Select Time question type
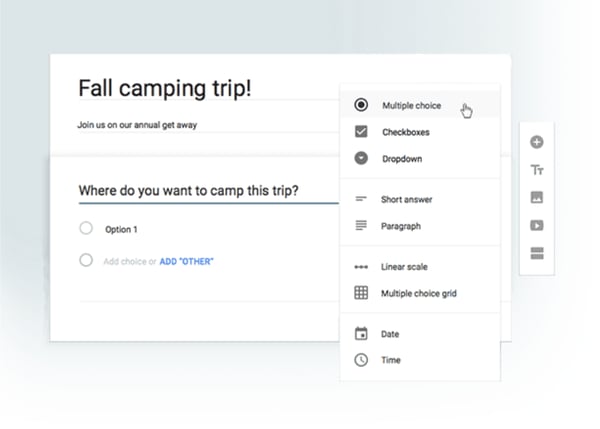This screenshot has height=429, width=600. point(390,360)
